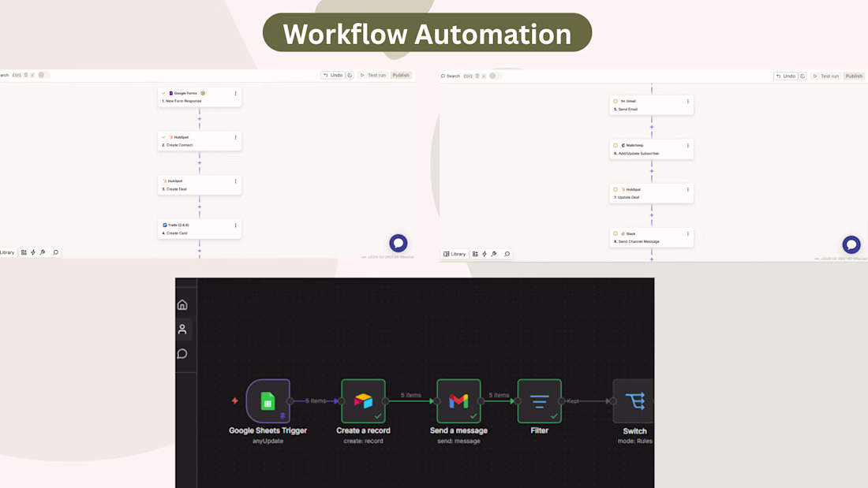Viewport: 868px width, 488px height.
Task: Open three-dot menu on New Form Response step
Action: click(x=235, y=94)
